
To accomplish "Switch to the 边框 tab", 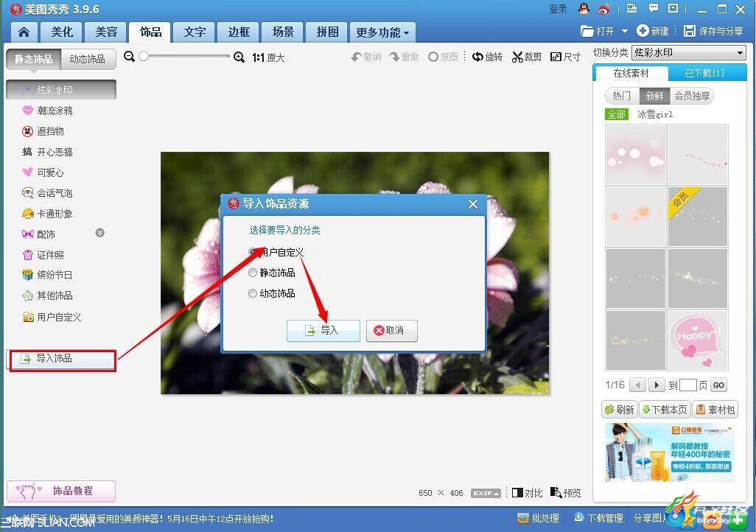I will 239,32.
